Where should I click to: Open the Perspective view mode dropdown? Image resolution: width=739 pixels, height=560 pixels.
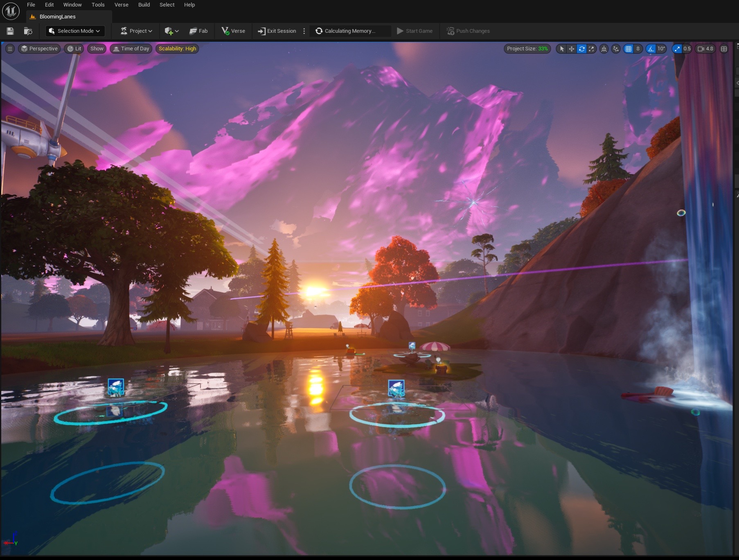[39, 49]
